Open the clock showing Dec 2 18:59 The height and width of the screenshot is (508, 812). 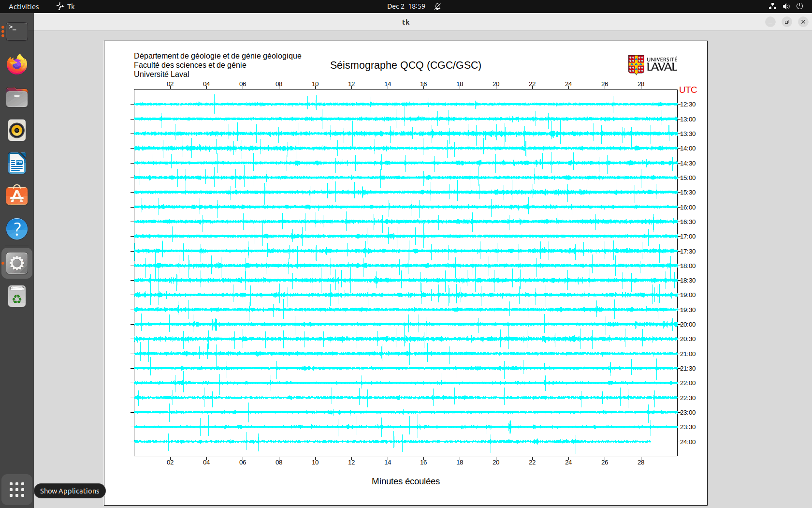pos(406,6)
